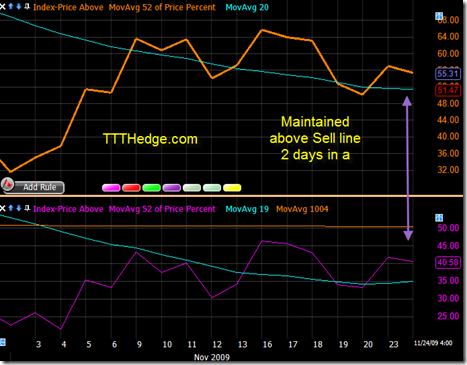Click the 55.31 price value box
Viewport: 467px width, 365px height.
click(x=448, y=74)
